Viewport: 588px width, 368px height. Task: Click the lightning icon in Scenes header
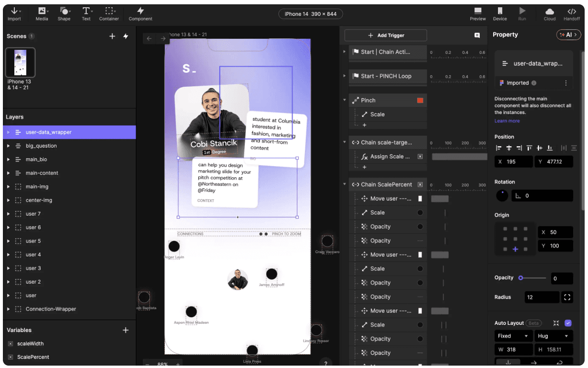point(126,36)
